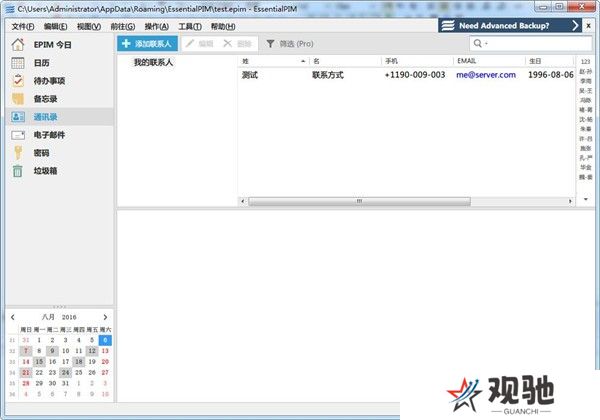Screen dimensions: 600x420
Task: Open the 帮助(H) menu
Action: point(223,26)
